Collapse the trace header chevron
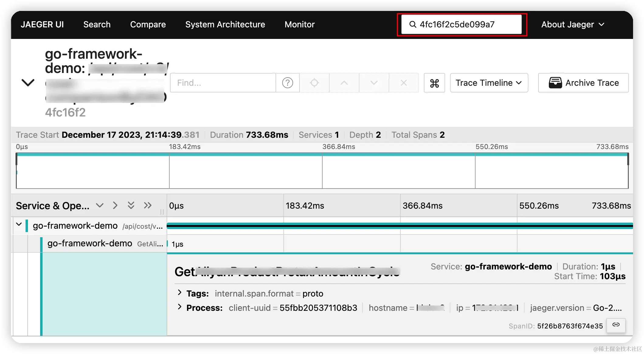 (28, 82)
